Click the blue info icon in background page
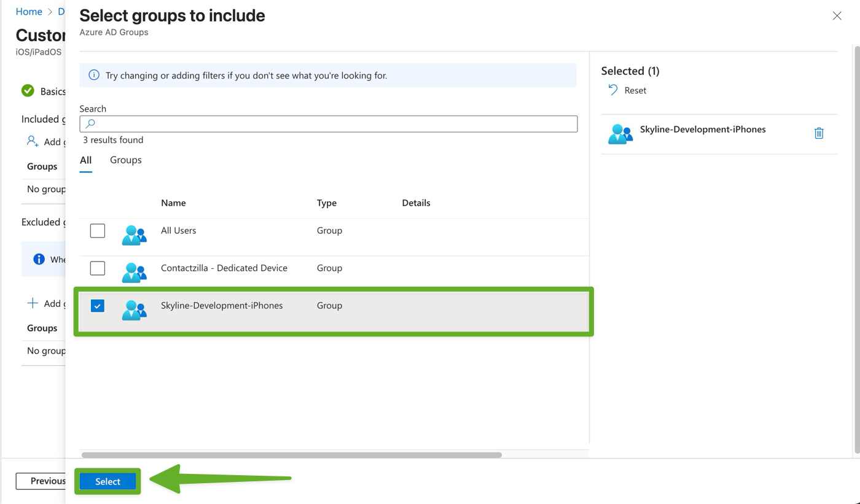The width and height of the screenshot is (860, 504). click(x=39, y=259)
